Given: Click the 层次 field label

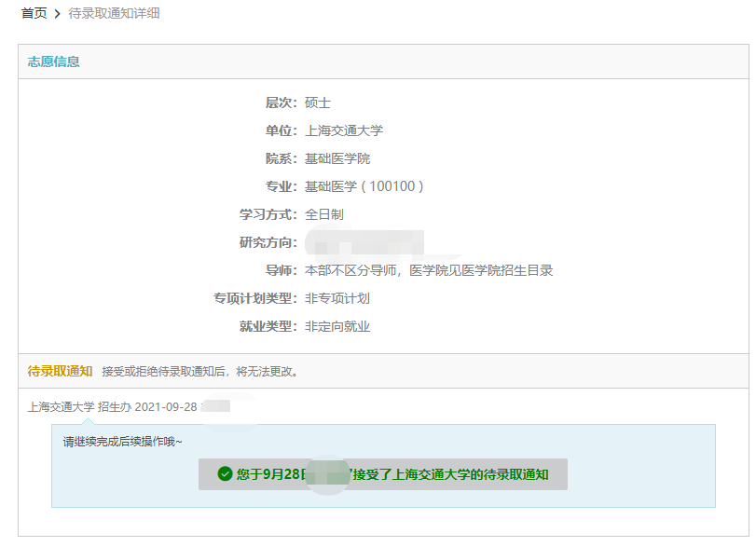Looking at the screenshot, I should pyautogui.click(x=282, y=103).
